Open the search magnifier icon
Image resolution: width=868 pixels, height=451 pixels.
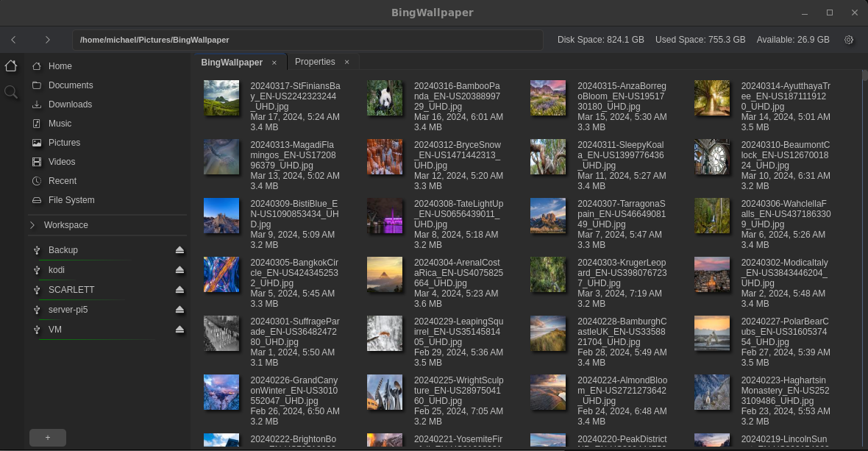pyautogui.click(x=10, y=92)
